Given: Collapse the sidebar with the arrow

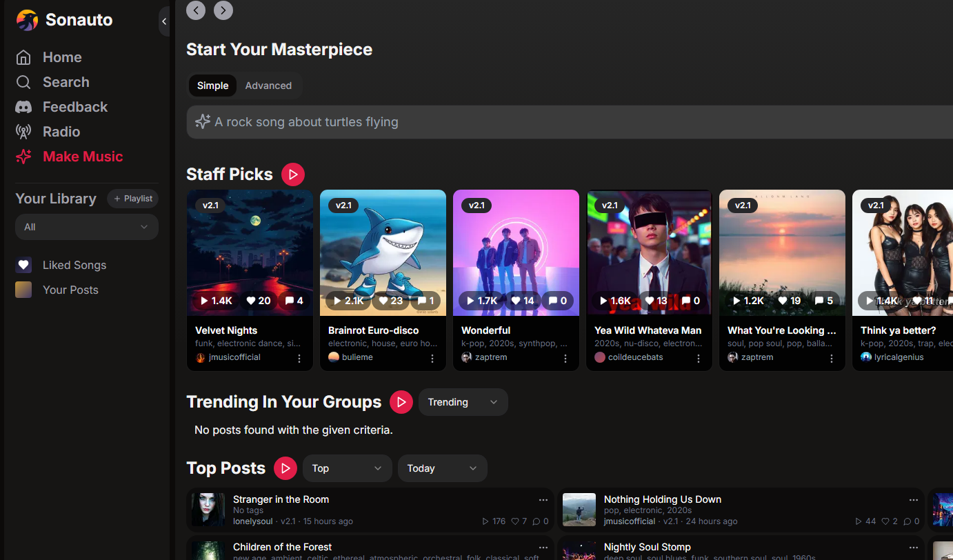Looking at the screenshot, I should point(164,21).
